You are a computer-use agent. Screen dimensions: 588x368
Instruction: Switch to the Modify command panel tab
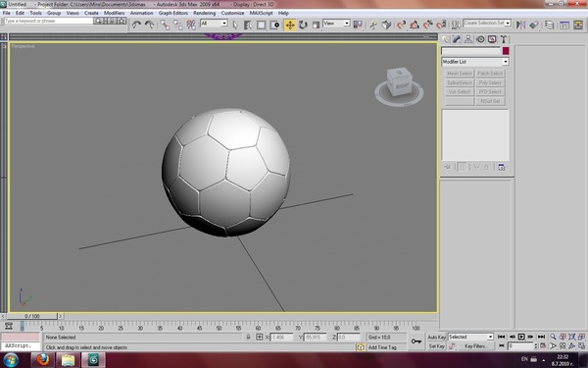coord(457,39)
